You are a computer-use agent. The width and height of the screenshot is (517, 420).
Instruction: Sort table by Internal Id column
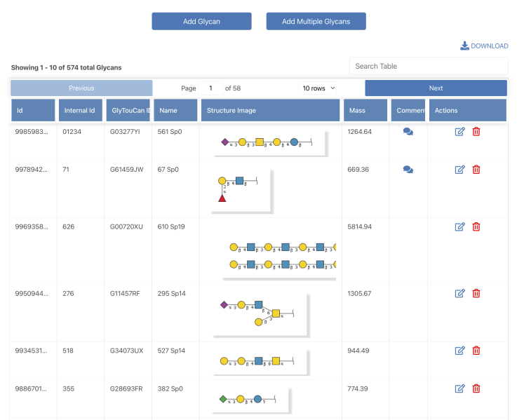click(80, 111)
